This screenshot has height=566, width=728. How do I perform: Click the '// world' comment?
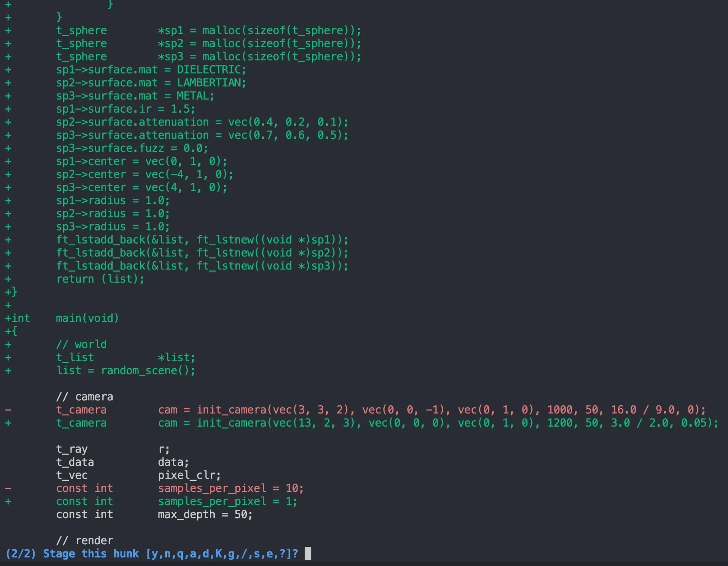81,345
